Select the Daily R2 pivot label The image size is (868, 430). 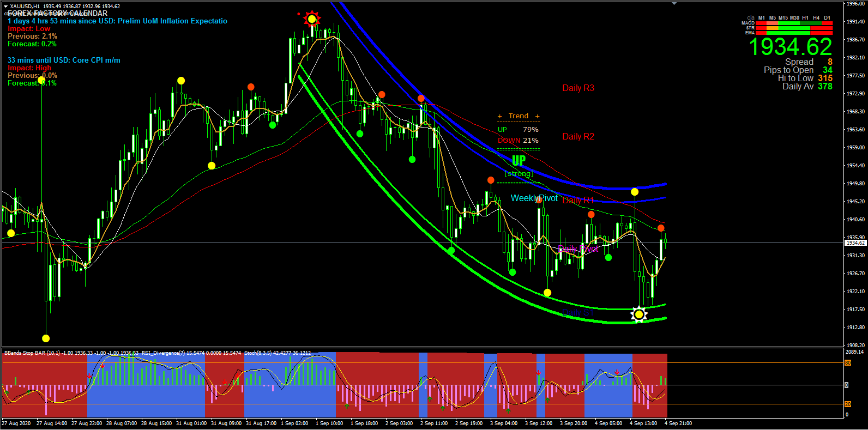pos(578,137)
